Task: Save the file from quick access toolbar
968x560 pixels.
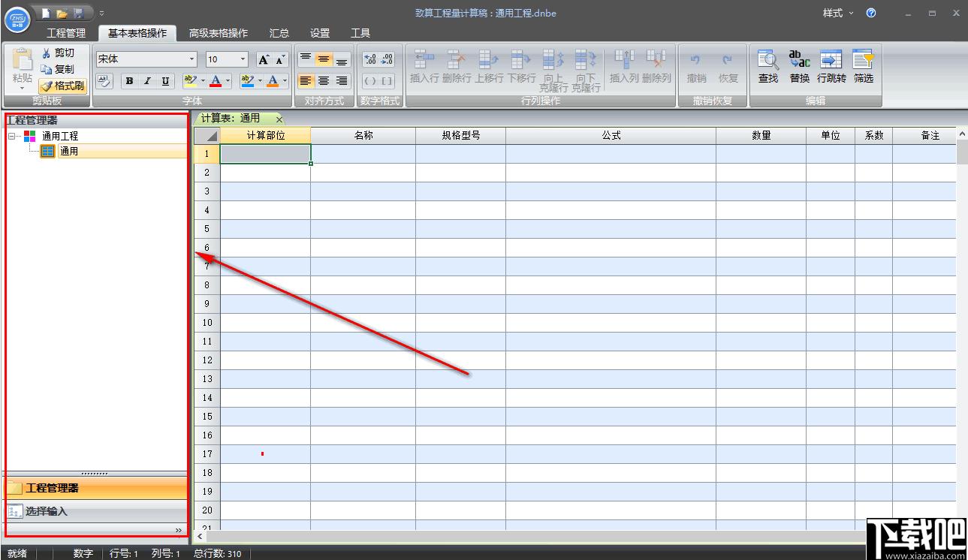Action: coord(78,14)
